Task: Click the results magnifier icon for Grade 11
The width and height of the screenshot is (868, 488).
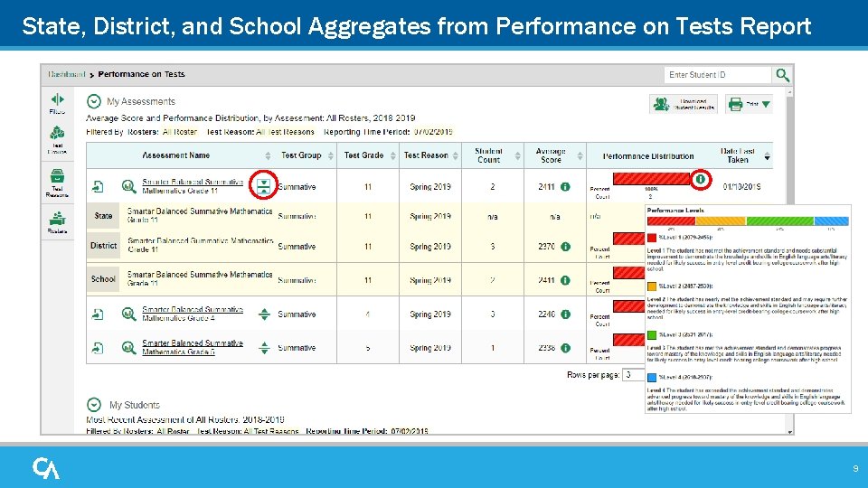Action: click(128, 186)
